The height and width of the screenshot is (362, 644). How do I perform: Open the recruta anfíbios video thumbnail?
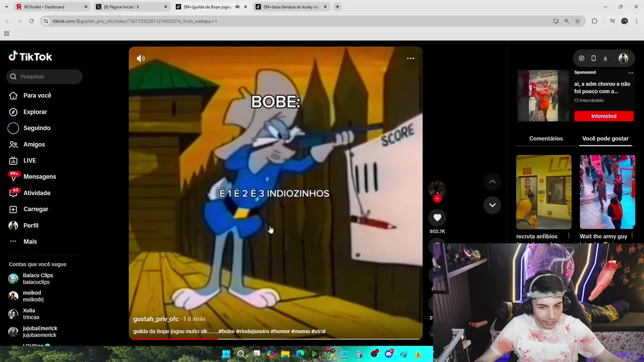(543, 192)
